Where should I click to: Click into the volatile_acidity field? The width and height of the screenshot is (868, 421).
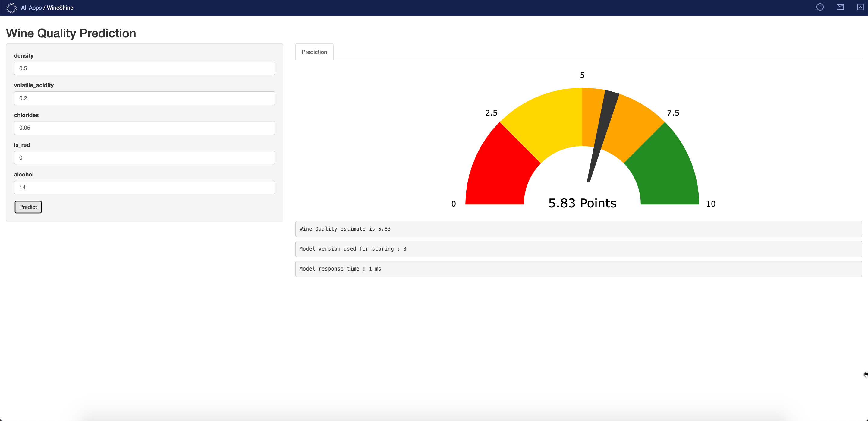144,98
